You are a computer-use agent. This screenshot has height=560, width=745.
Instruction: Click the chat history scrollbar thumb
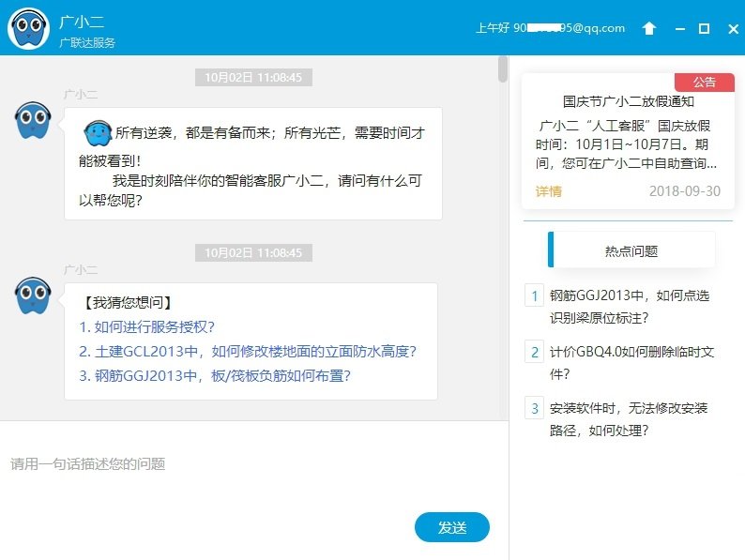tap(503, 69)
